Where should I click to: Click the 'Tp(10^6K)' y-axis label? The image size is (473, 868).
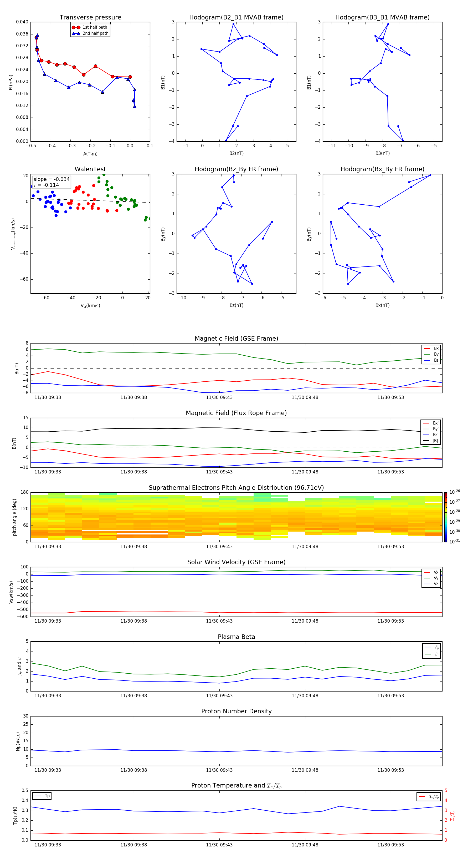pos(15,815)
